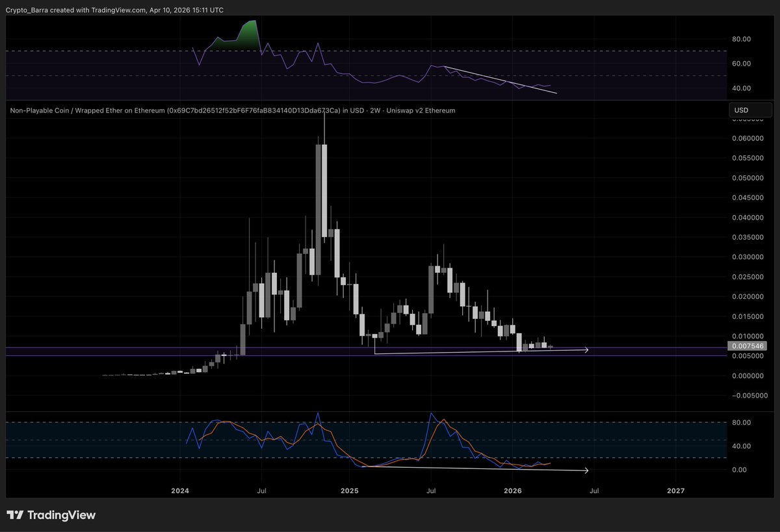The height and width of the screenshot is (532, 780).
Task: Click the 40.00 label in top RSI pane
Action: pos(742,88)
